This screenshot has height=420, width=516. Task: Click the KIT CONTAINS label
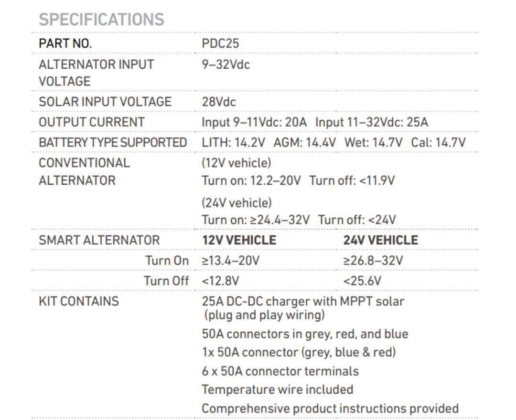pyautogui.click(x=79, y=301)
